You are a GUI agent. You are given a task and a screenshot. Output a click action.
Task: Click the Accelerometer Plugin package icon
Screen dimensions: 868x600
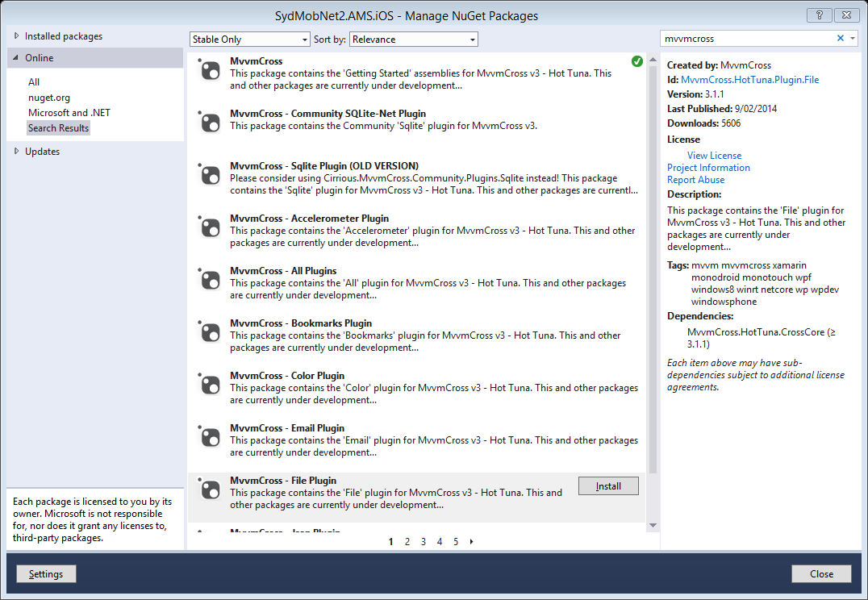point(209,227)
